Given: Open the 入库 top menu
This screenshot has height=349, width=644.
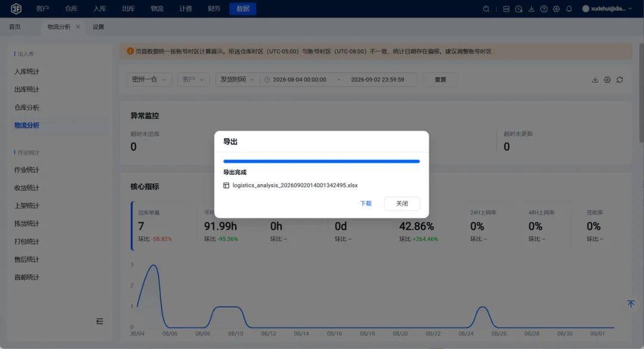Looking at the screenshot, I should (100, 8).
